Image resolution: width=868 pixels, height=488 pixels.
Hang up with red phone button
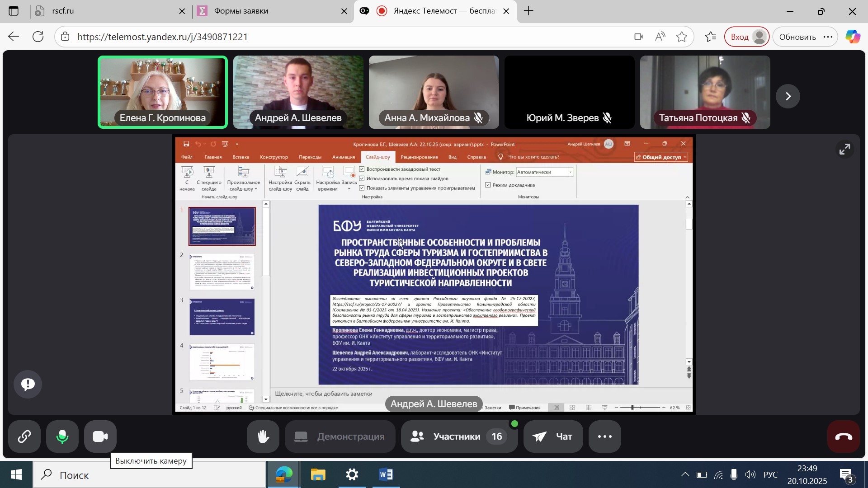(843, 436)
